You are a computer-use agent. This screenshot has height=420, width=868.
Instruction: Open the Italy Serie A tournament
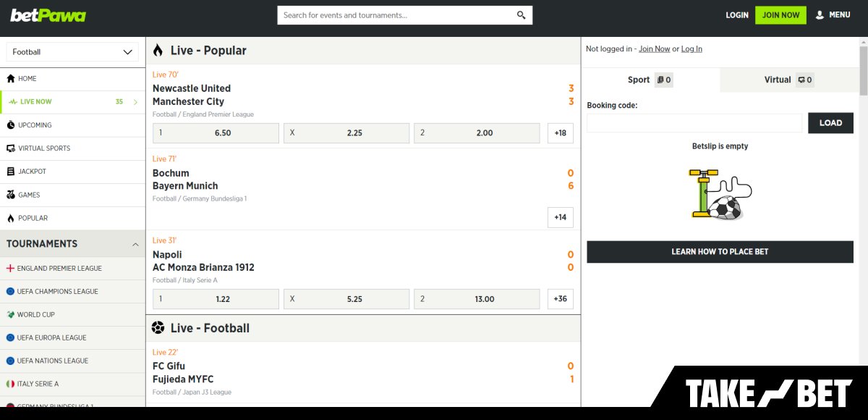[72, 384]
